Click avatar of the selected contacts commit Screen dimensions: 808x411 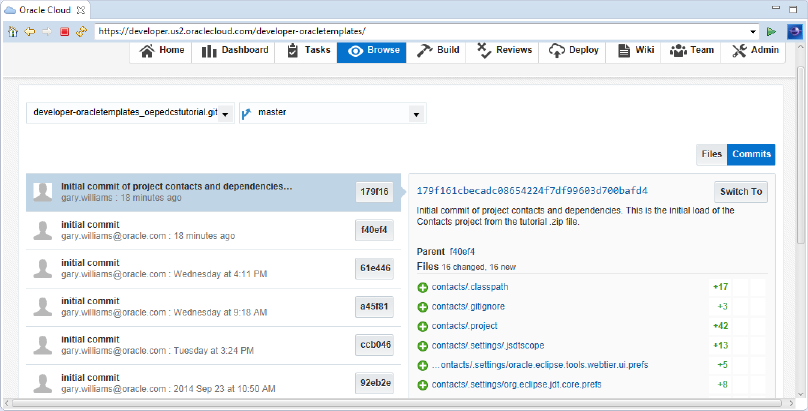click(42, 192)
